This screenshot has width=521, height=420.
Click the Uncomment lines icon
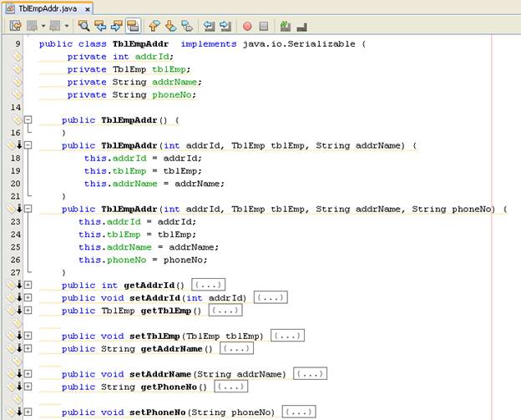tap(301, 27)
